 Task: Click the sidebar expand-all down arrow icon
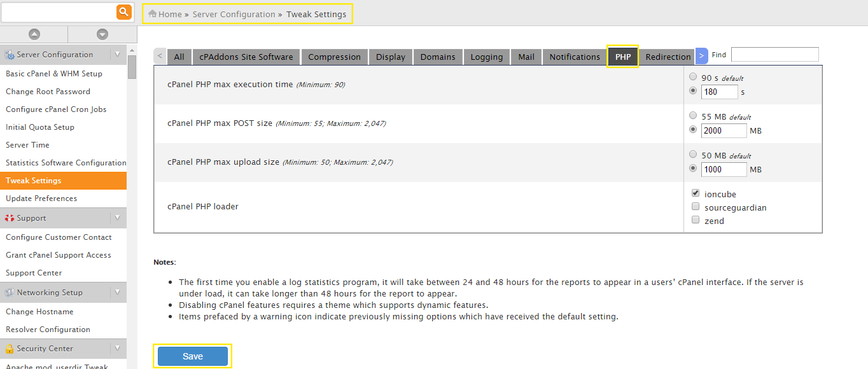tap(102, 34)
